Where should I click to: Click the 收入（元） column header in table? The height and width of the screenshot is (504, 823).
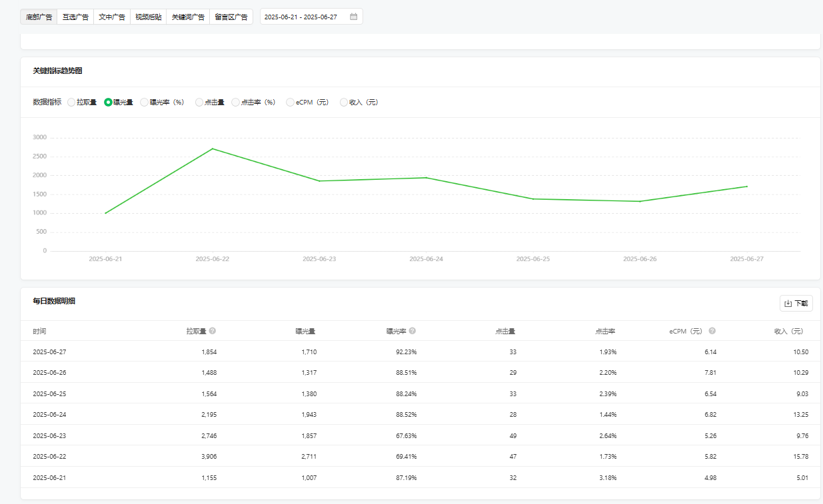pyautogui.click(x=788, y=331)
